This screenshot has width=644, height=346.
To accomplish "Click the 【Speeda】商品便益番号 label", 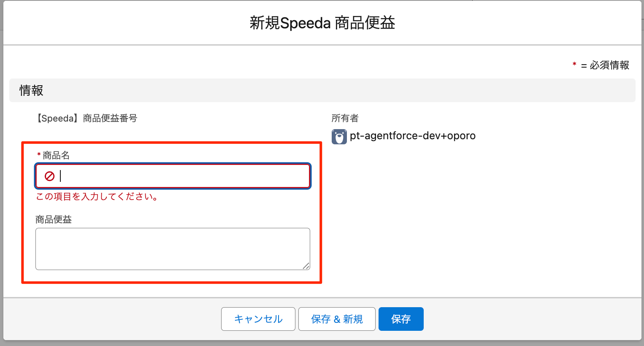I will 86,118.
